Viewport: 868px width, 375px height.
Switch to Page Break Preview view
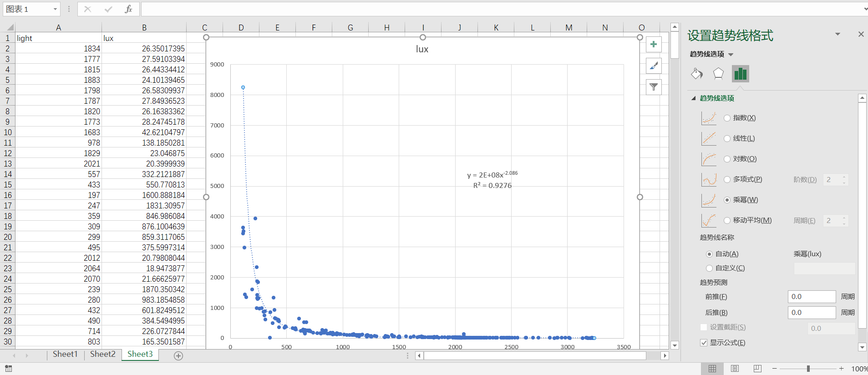click(x=757, y=369)
